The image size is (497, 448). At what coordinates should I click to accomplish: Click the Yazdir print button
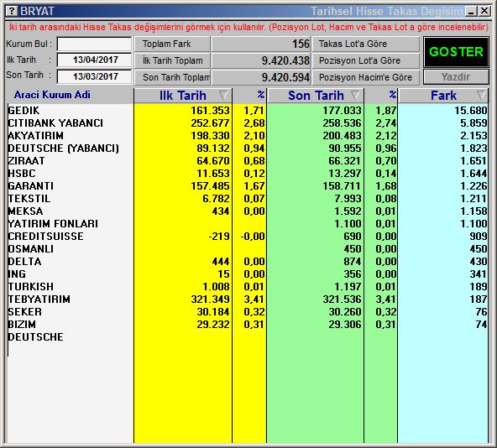click(x=456, y=76)
